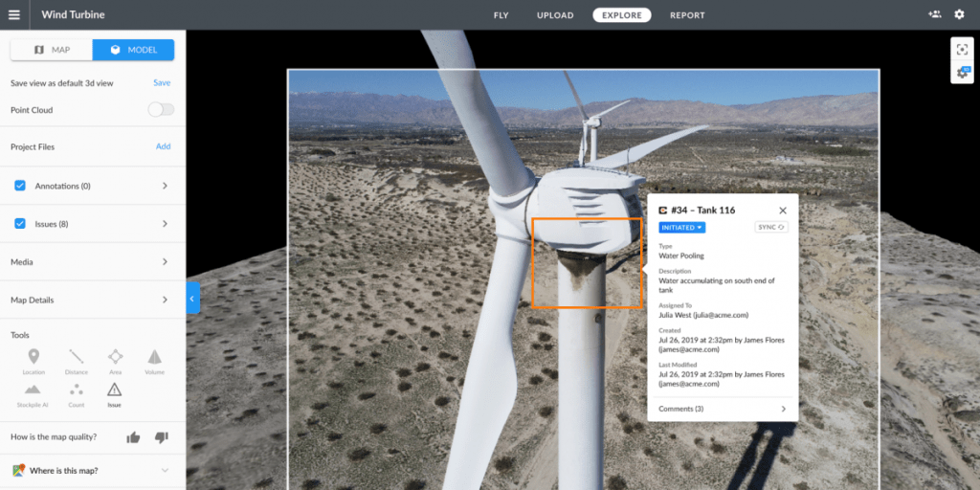Uncheck the Issues checkbox

20,224
